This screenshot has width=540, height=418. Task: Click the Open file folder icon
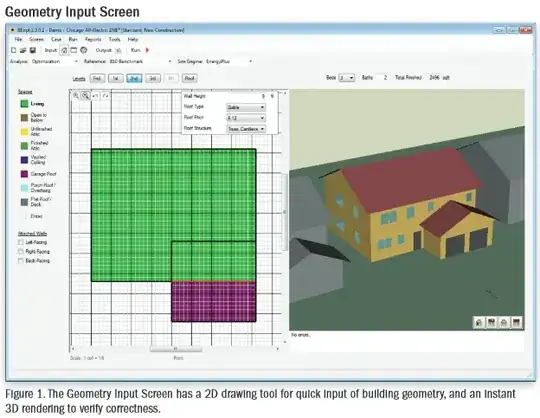pyautogui.click(x=23, y=50)
